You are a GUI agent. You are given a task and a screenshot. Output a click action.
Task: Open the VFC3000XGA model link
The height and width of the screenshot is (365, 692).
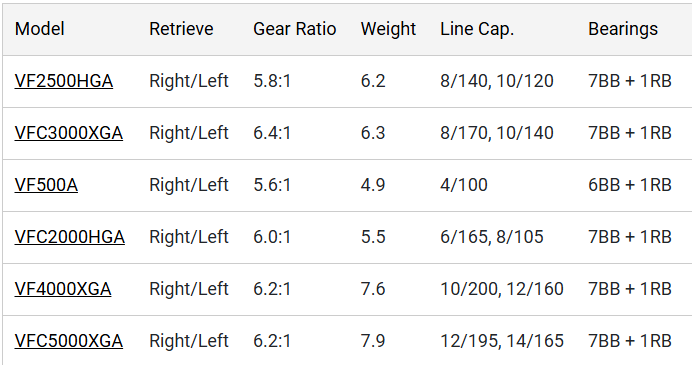point(68,133)
